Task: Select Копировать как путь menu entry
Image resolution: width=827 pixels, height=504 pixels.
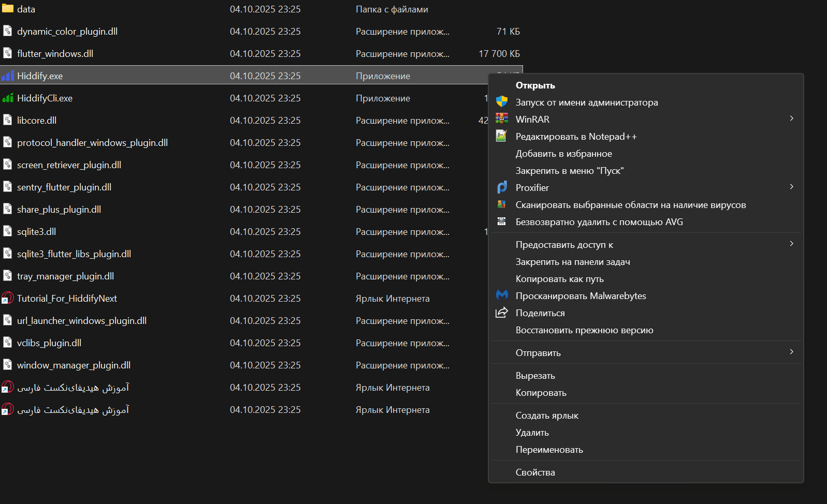Action: [559, 279]
